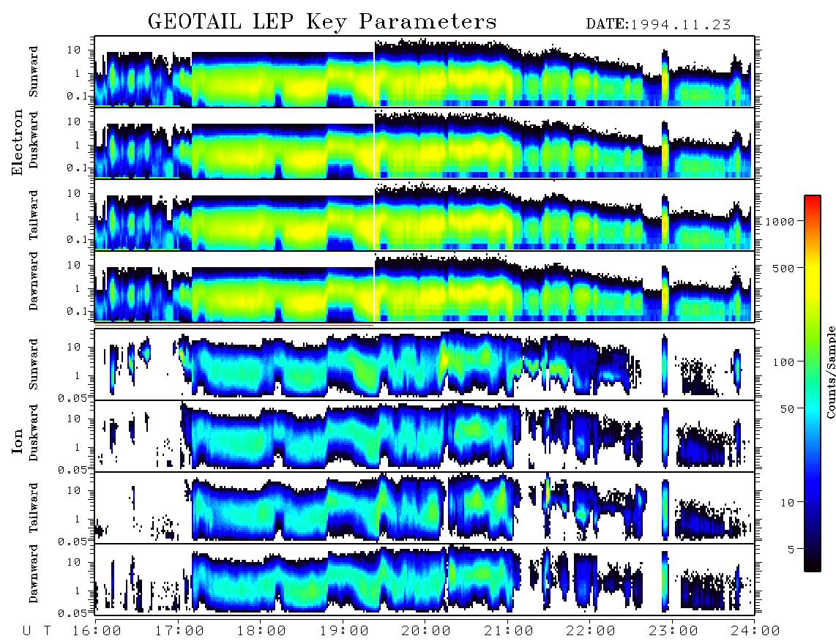Click the vertical "Ion" group label
The image size is (836, 644).
[x=18, y=441]
